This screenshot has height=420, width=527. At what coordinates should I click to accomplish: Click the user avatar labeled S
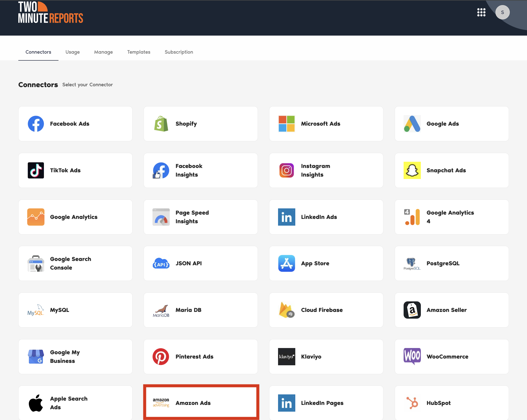[x=502, y=12]
